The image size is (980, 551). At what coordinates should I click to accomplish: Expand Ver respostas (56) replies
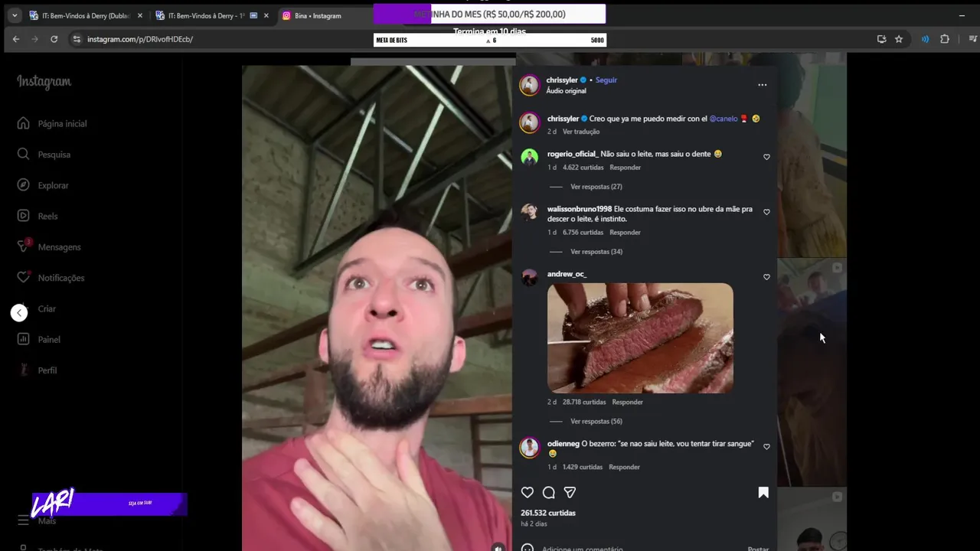click(x=596, y=422)
